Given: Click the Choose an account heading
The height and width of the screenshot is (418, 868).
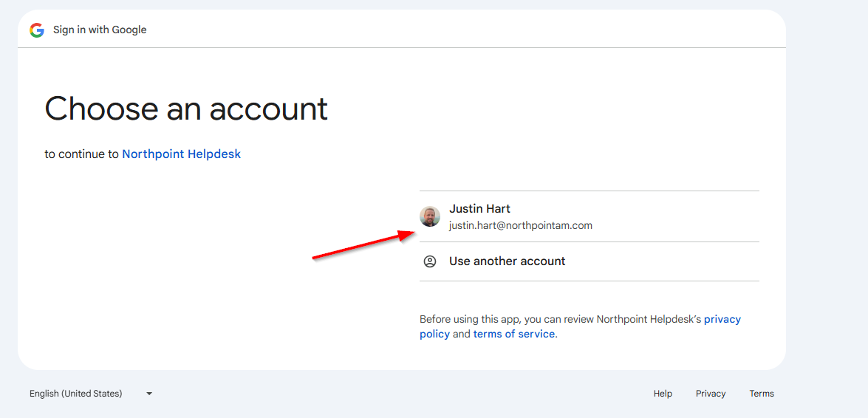Looking at the screenshot, I should 186,109.
